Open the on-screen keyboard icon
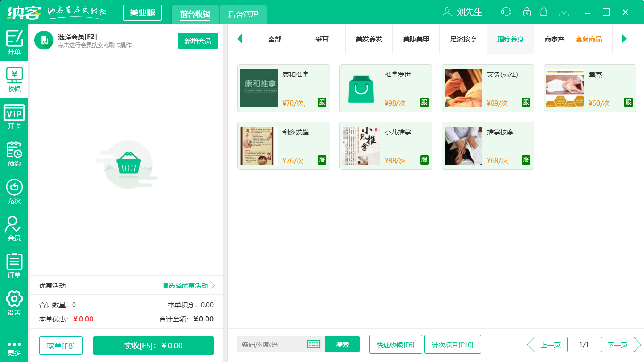 314,344
